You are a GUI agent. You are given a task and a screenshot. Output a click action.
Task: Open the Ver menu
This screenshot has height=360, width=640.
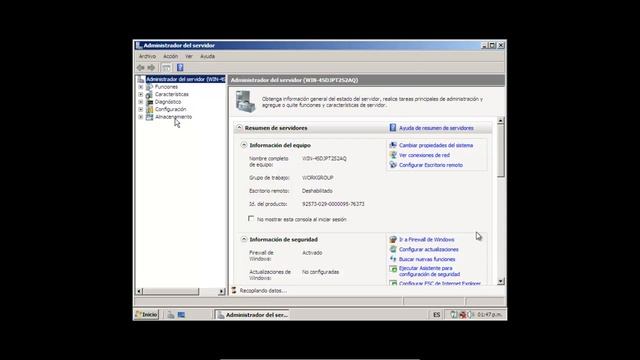point(189,56)
